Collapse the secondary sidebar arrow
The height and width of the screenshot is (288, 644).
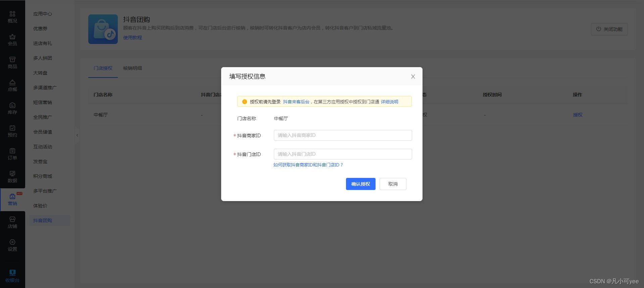[x=77, y=135]
